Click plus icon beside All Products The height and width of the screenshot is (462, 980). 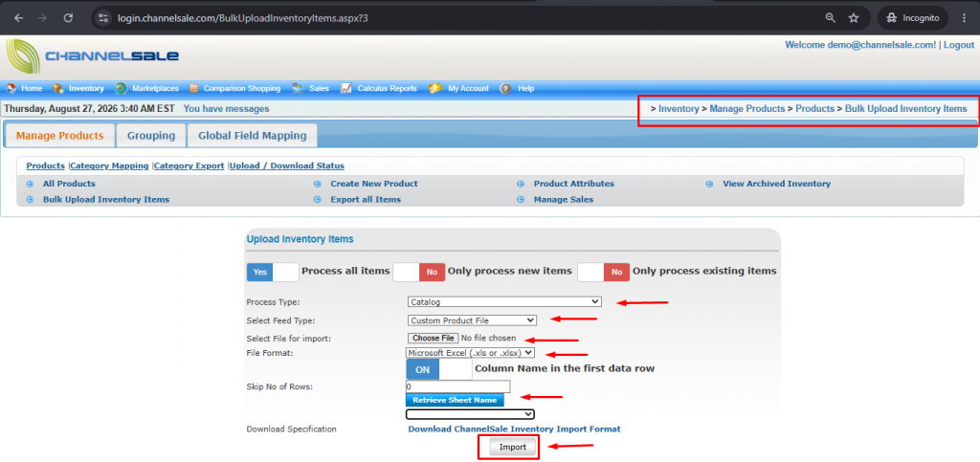(x=30, y=185)
